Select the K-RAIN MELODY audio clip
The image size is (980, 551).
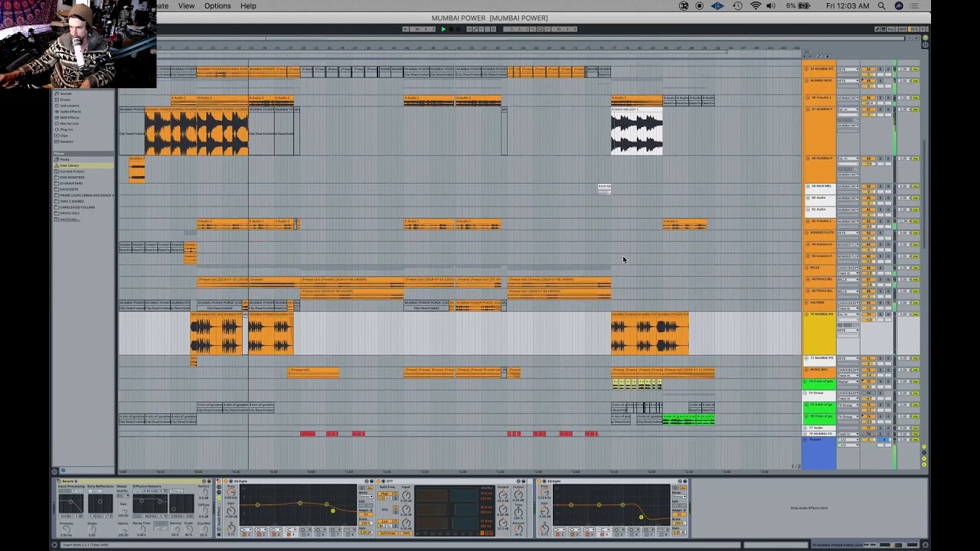[636, 130]
